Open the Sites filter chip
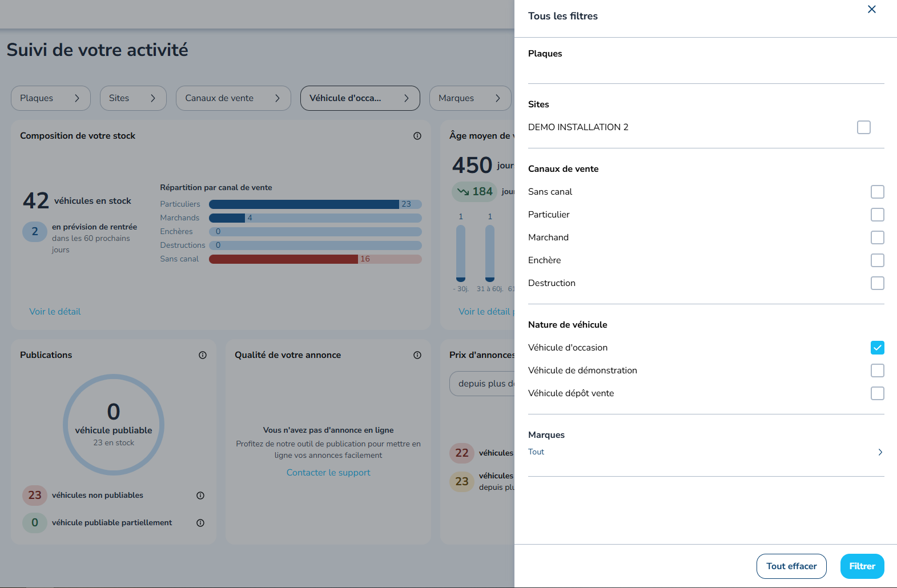Viewport: 897px width, 588px height. point(133,98)
